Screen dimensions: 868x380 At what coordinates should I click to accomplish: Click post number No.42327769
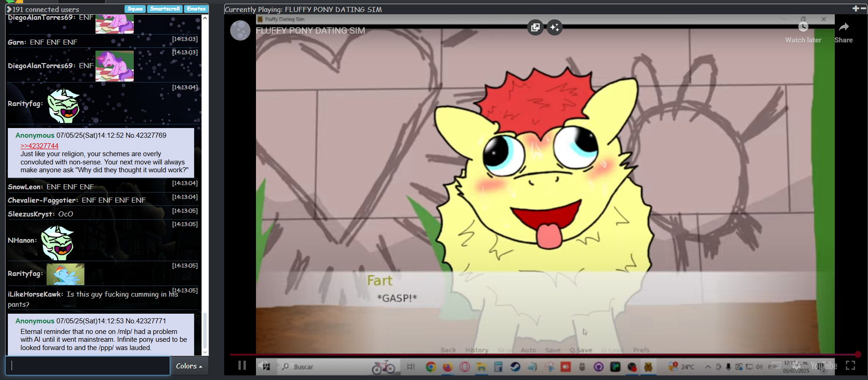click(146, 135)
